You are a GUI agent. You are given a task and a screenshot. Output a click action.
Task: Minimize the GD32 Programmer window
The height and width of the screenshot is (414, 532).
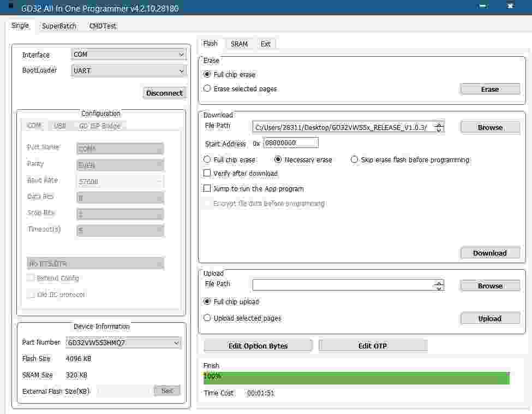tap(483, 6)
